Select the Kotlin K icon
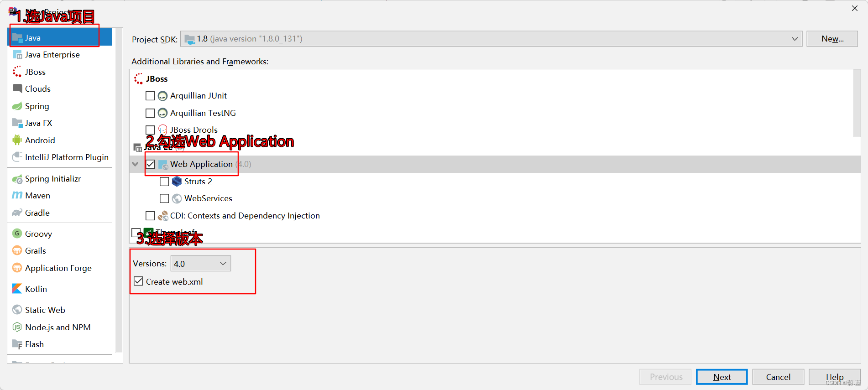 [x=17, y=289]
